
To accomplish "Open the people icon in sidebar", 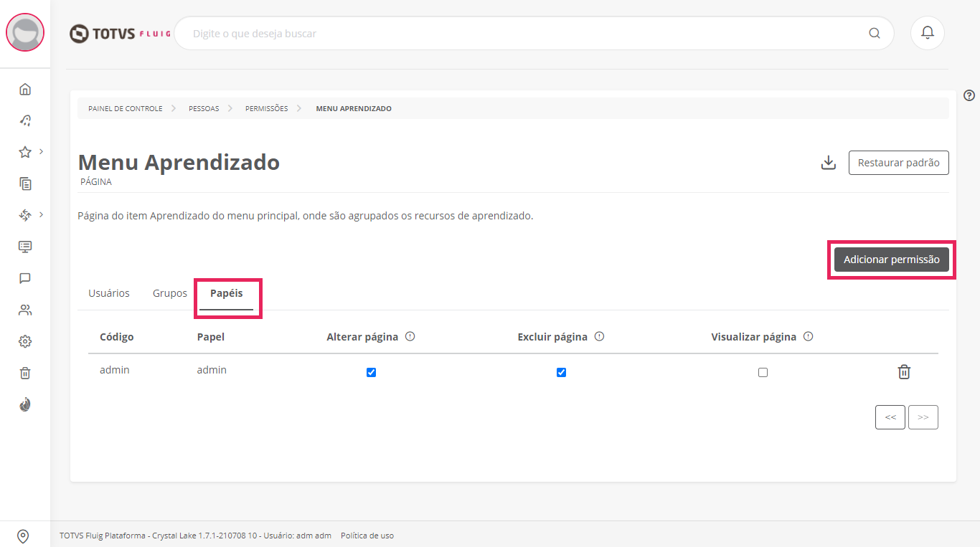I will click(x=25, y=310).
